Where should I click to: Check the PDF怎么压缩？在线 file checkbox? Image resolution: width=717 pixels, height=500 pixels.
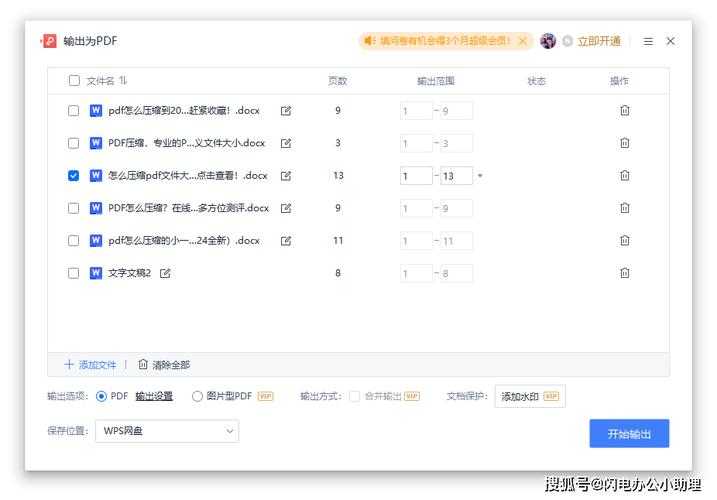(x=73, y=208)
